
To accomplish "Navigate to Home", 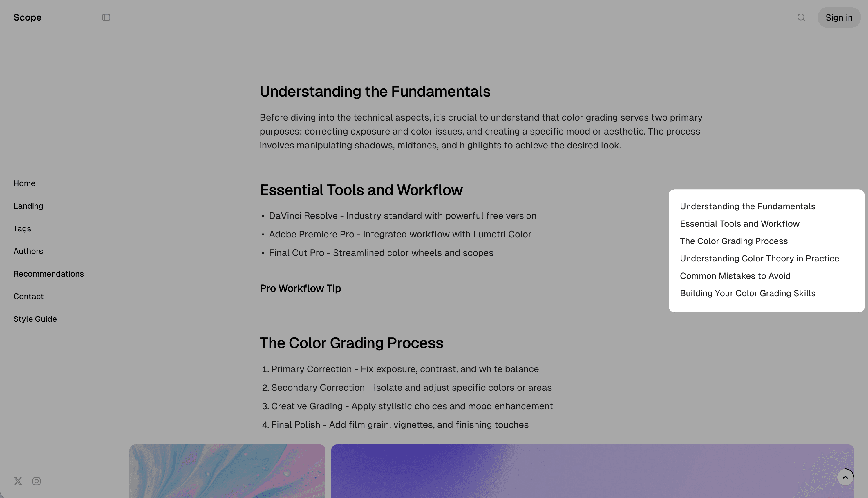I will (24, 183).
